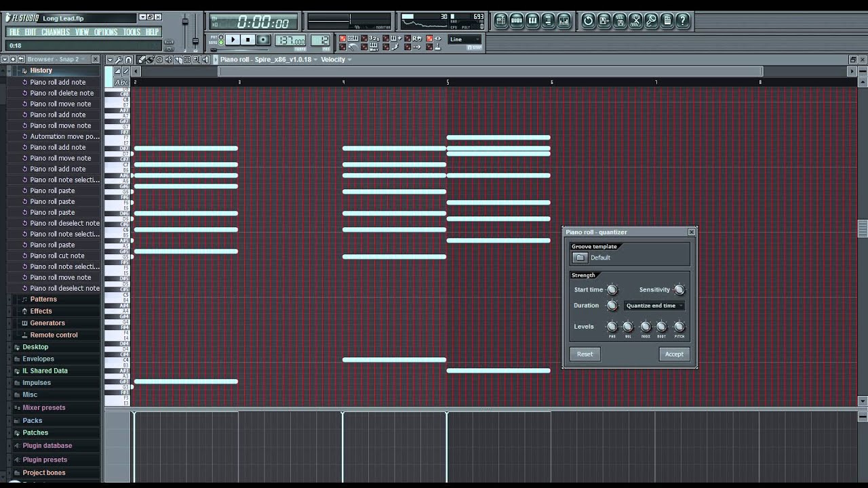Image resolution: width=868 pixels, height=488 pixels.
Task: Click the undo history circular arrow icon
Action: click(x=588, y=20)
